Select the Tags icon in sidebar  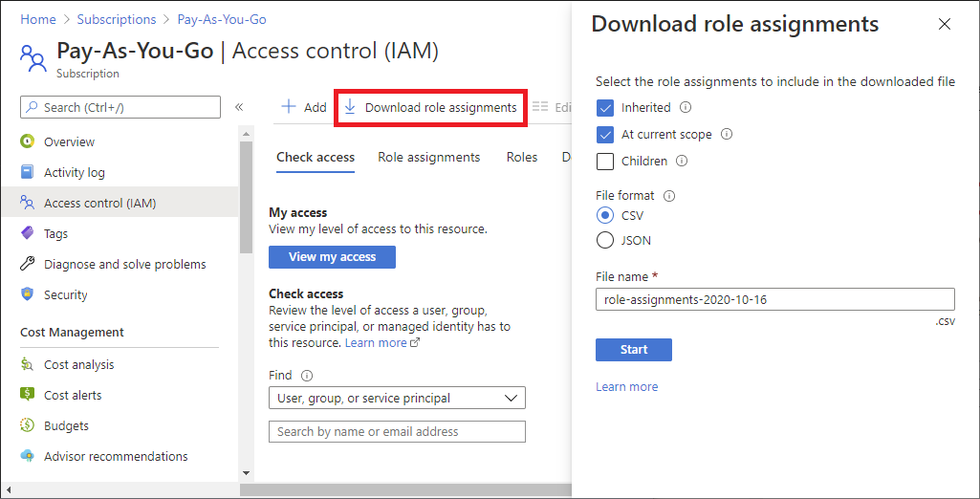(27, 233)
